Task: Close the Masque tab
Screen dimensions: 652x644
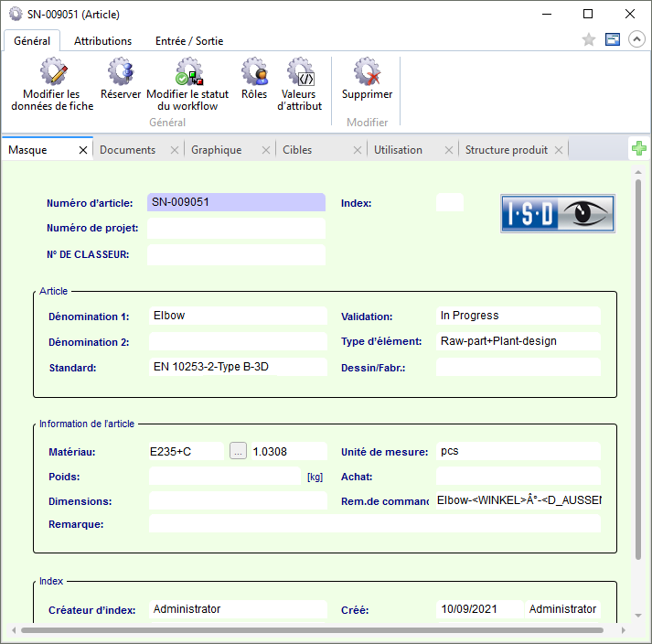Action: 83,150
